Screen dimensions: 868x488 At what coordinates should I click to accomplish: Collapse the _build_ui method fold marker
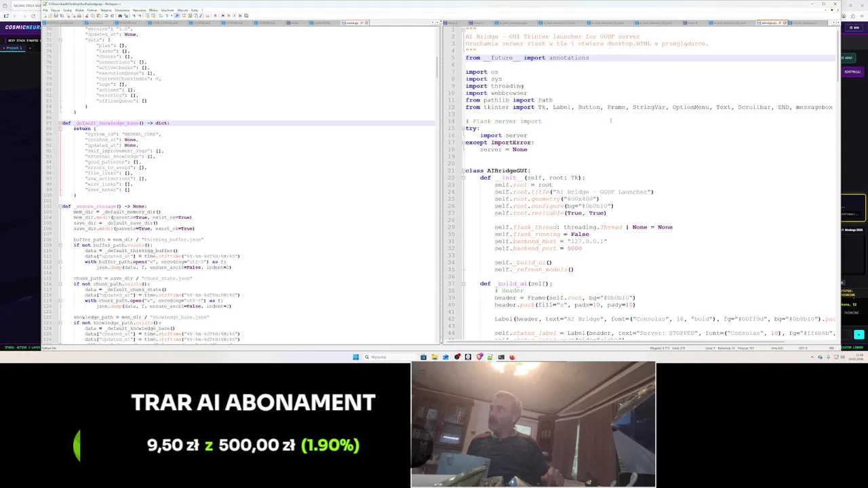(463, 283)
